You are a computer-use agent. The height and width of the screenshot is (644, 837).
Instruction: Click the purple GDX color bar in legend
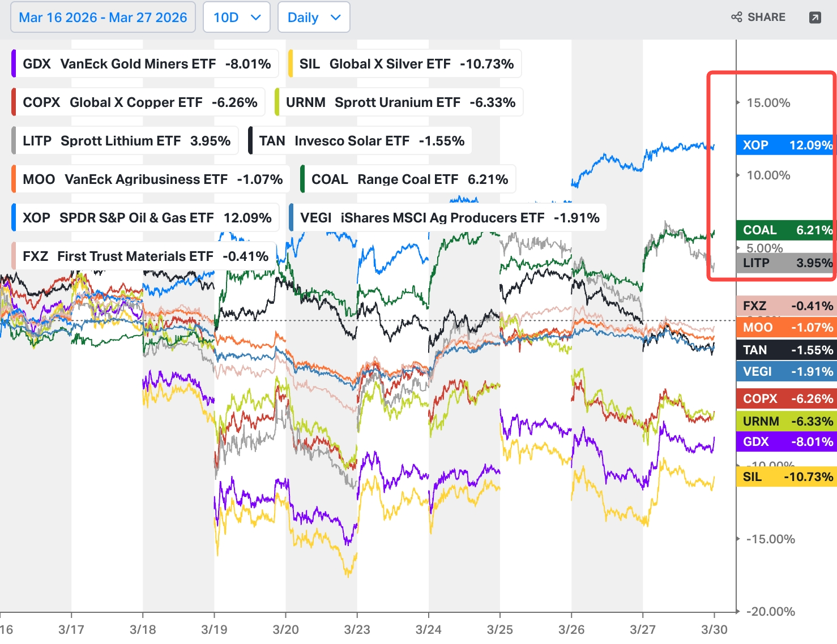pos(14,63)
